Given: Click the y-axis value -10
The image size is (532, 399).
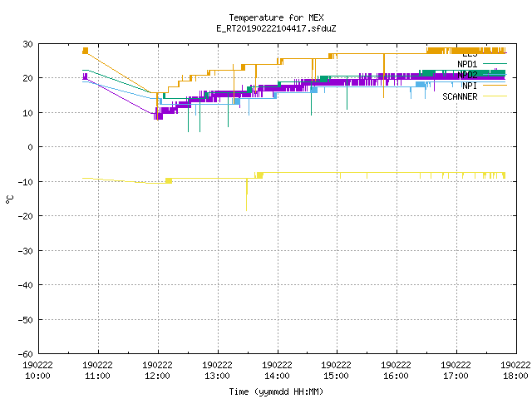Looking at the screenshot, I should point(26,182).
